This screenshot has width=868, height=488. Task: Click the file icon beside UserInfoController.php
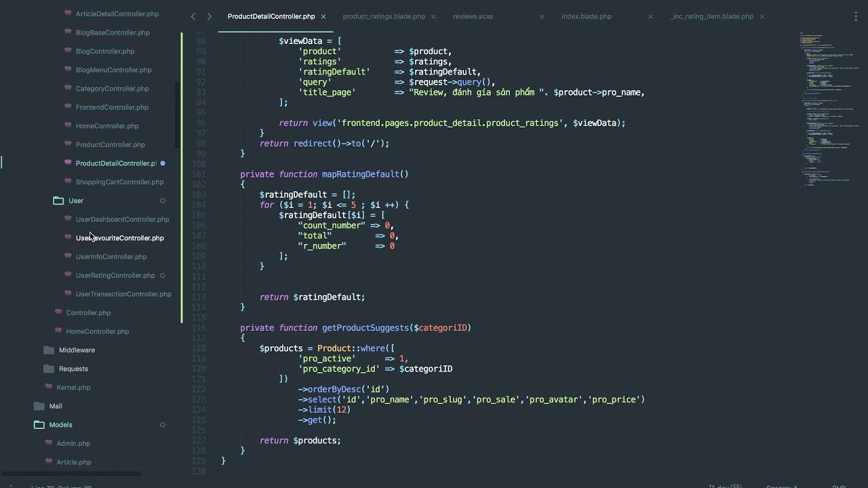[68, 256]
